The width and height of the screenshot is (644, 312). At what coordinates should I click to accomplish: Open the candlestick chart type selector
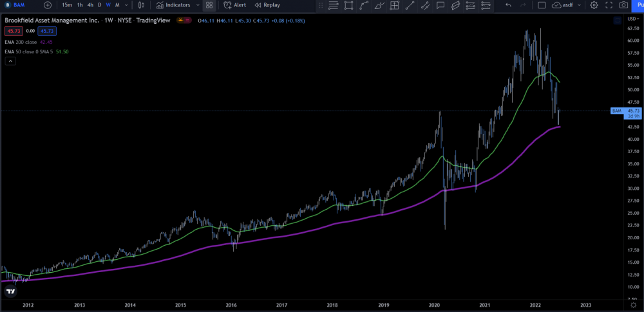(141, 5)
